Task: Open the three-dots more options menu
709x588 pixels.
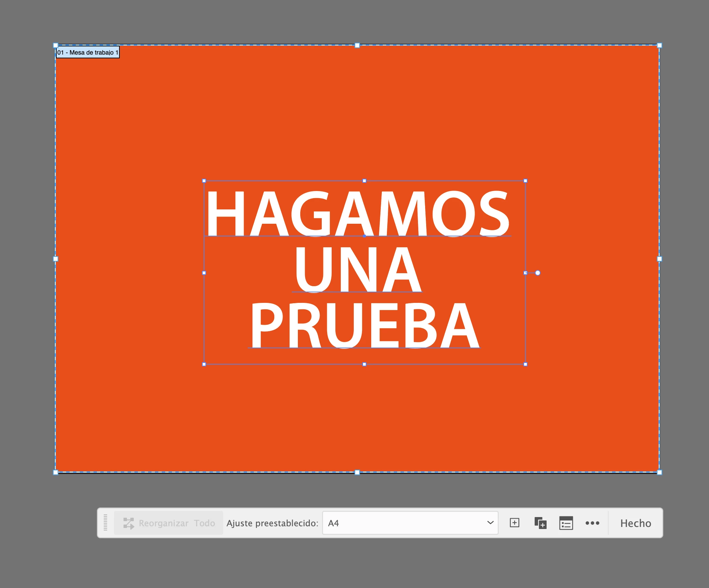Action: (592, 523)
